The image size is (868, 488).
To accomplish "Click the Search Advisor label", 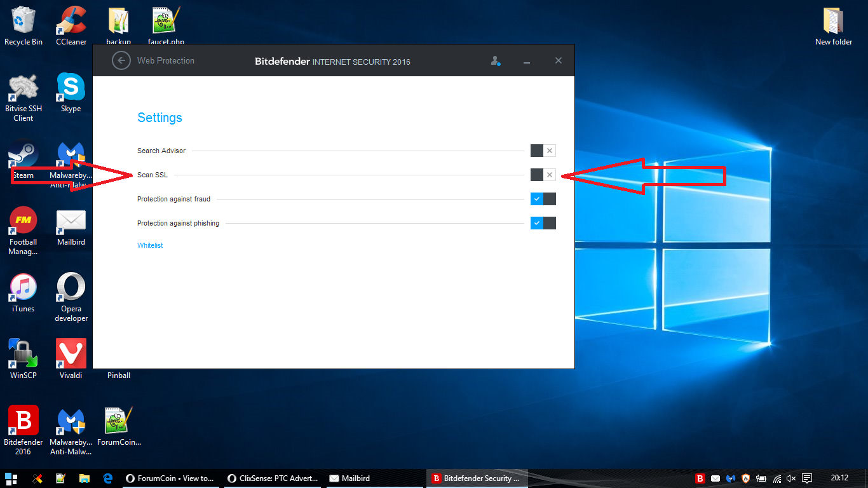I will click(161, 151).
